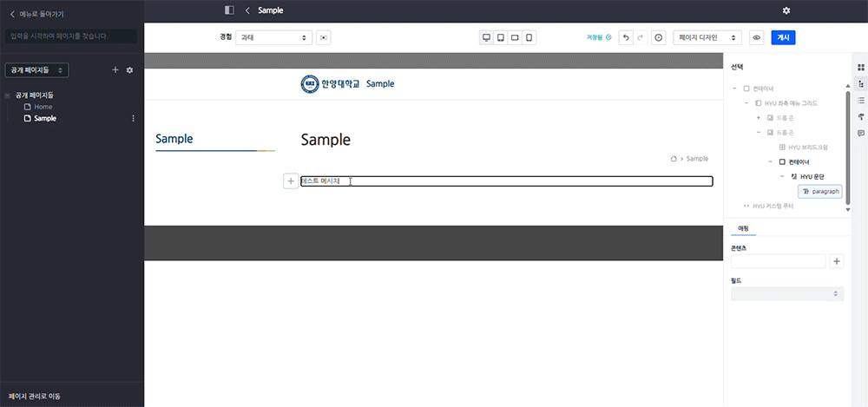Toggle the page preview eye icon
The height and width of the screenshot is (407, 868).
pyautogui.click(x=756, y=38)
